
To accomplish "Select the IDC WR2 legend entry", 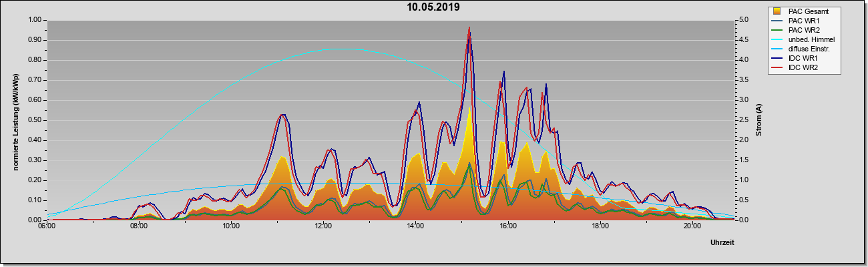I will point(795,67).
